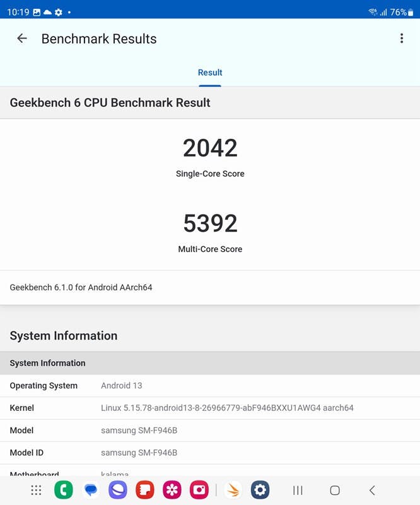Screen dimensions: 420x505
Task: Open the pink Gallery flower app
Action: coord(172,490)
